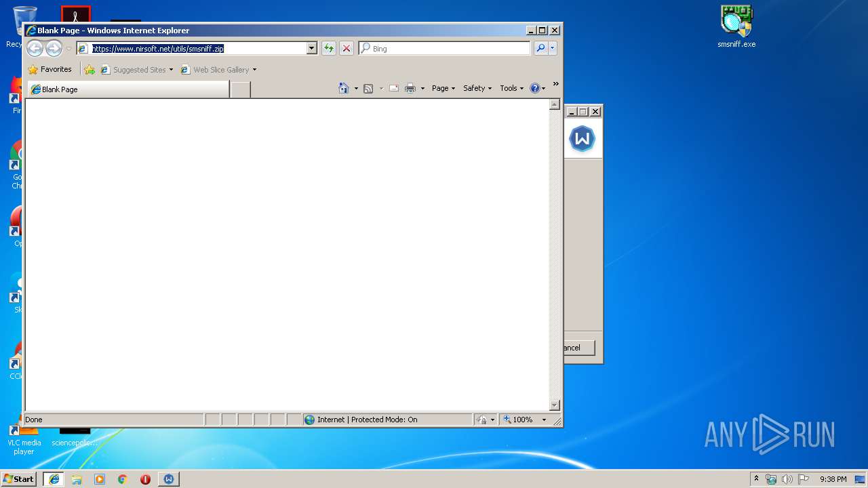Open the search provider dropdown arrow
Image resolution: width=868 pixels, height=488 pixels.
553,48
